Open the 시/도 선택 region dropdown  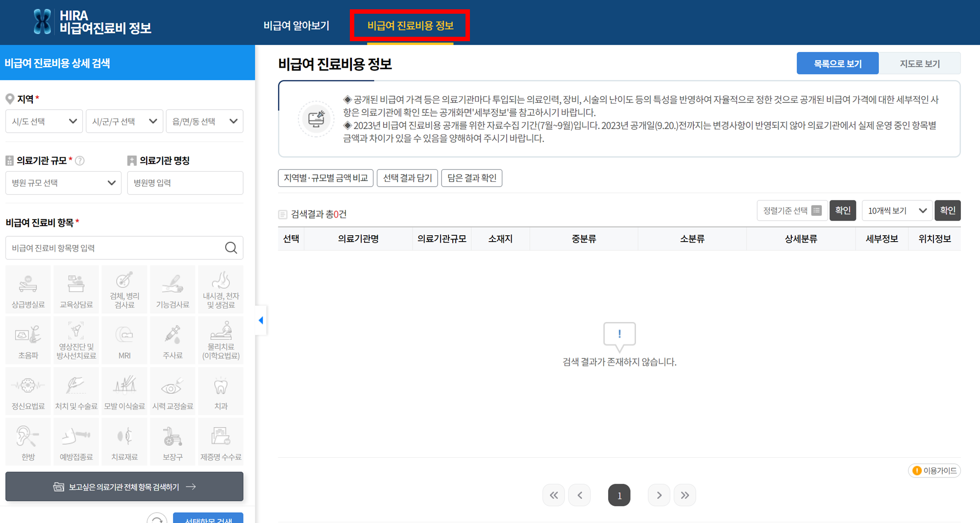[x=44, y=121]
